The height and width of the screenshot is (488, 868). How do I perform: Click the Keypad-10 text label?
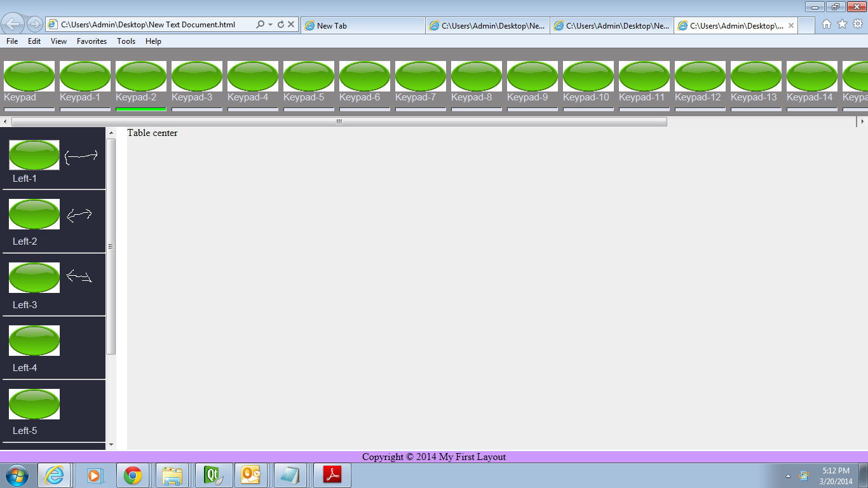[586, 97]
